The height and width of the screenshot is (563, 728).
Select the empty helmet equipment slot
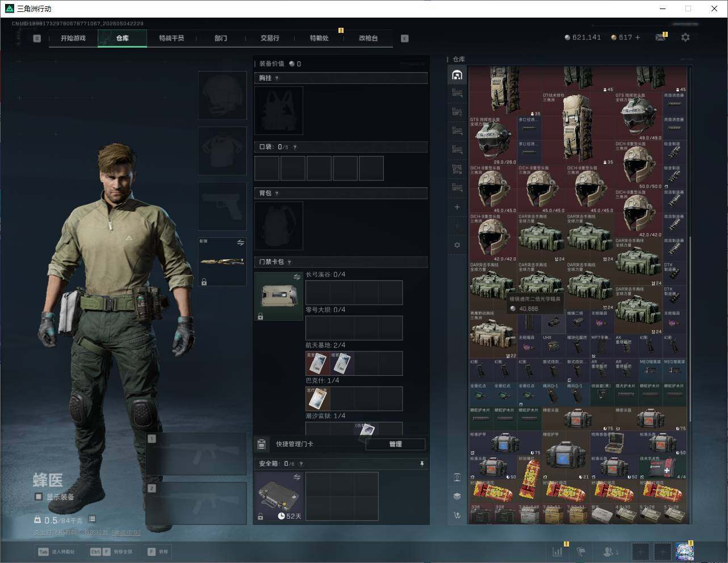(x=223, y=95)
